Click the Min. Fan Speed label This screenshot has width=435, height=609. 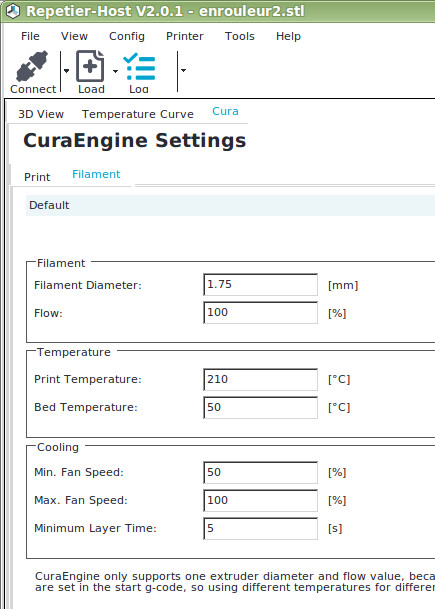click(x=79, y=472)
